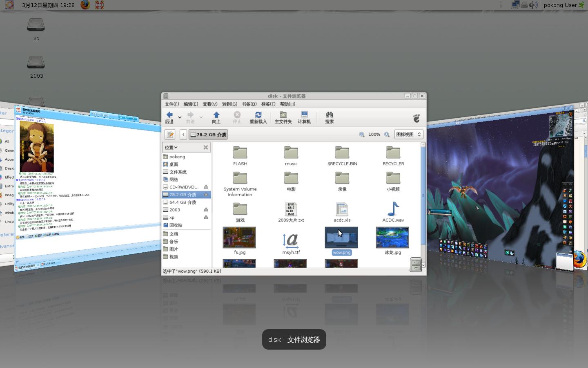Select the $RECYCLE.BIN folder icon
This screenshot has width=588, height=368.
pos(342,153)
